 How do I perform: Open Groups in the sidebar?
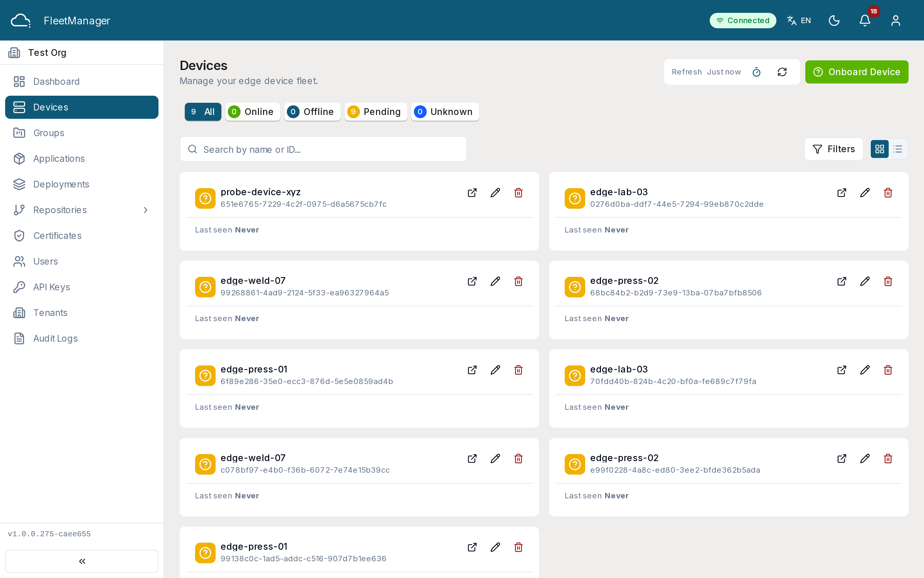[82, 133]
